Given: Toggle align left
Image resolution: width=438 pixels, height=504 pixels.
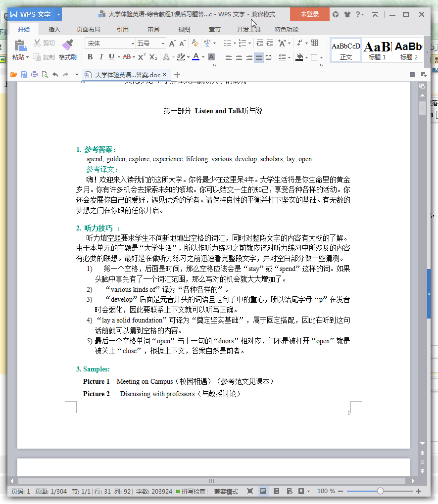Looking at the screenshot, I should click(228, 57).
